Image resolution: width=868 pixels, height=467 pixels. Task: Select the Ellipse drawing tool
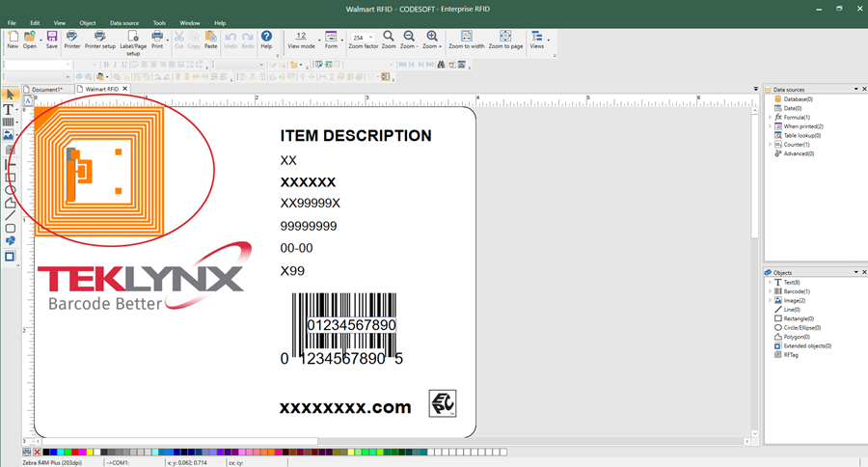pyautogui.click(x=10, y=191)
